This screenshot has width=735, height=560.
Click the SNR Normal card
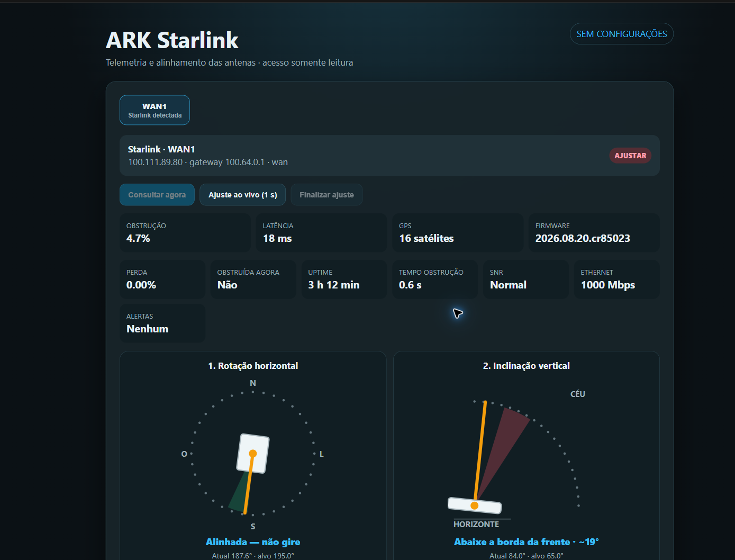click(526, 279)
